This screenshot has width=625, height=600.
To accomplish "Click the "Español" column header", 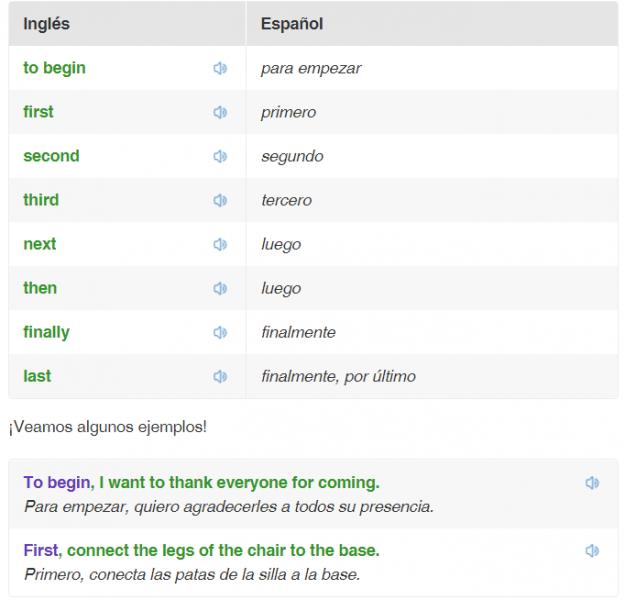I will point(292,24).
